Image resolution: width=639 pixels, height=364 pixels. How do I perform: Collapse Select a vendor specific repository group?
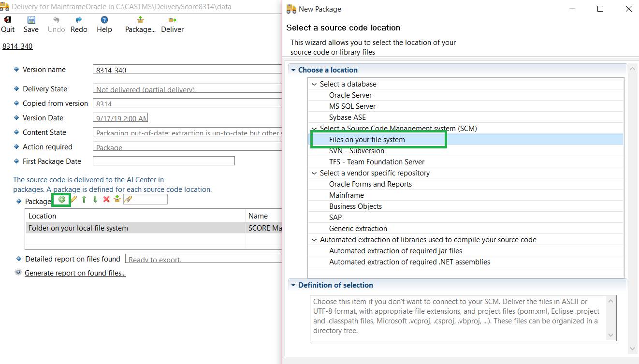point(315,173)
